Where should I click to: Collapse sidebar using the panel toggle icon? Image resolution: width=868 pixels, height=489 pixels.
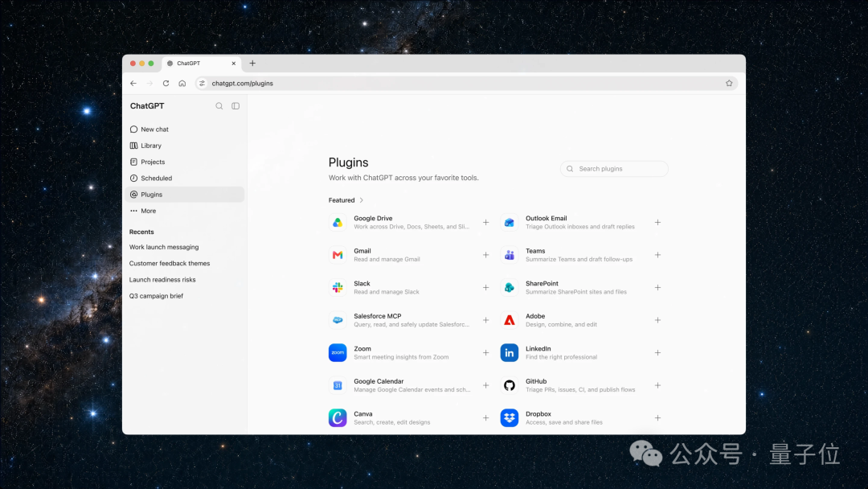pos(235,106)
